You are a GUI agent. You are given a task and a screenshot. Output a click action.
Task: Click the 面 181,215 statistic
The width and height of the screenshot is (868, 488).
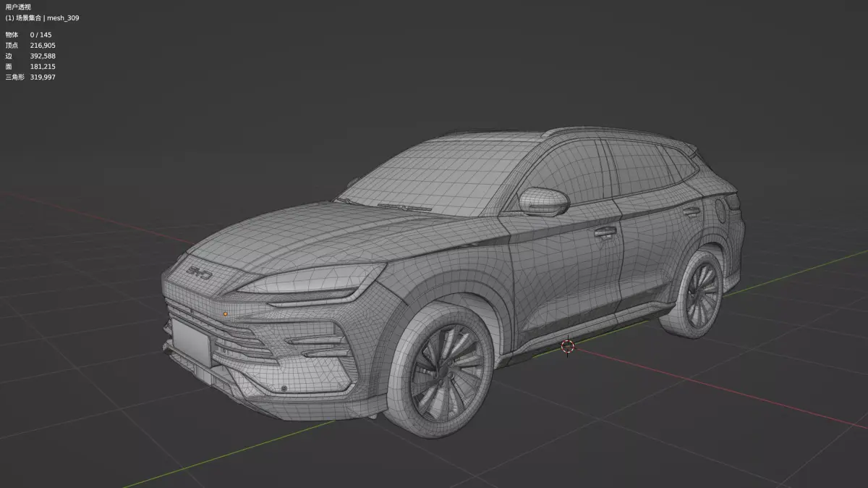[x=30, y=66]
